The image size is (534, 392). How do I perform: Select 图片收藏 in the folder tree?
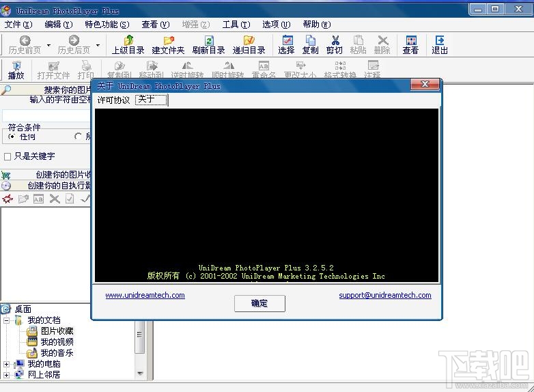point(57,331)
